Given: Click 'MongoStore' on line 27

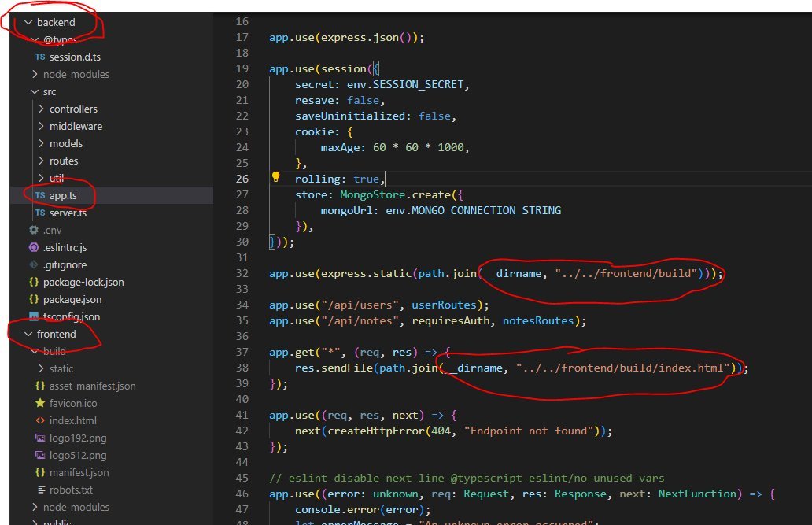Looking at the screenshot, I should click(x=372, y=195).
